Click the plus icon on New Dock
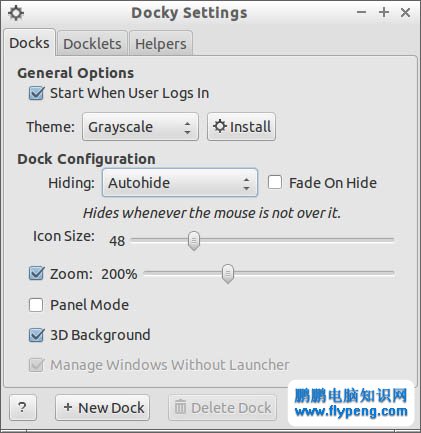 click(x=68, y=407)
